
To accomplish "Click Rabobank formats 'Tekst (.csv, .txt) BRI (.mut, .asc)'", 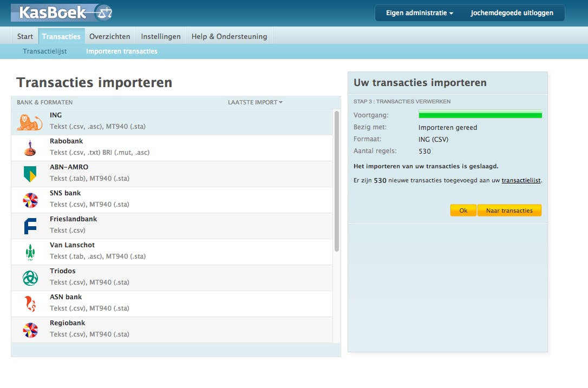I will pyautogui.click(x=100, y=152).
